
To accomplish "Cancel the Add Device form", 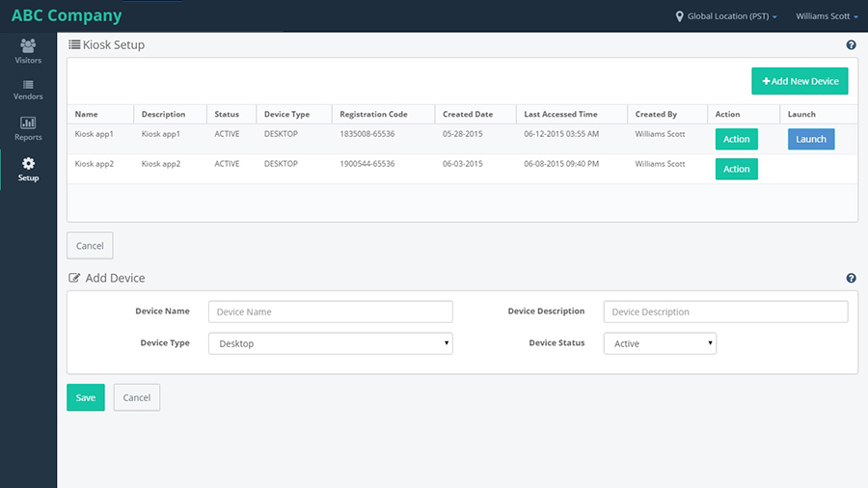I will pos(137,397).
